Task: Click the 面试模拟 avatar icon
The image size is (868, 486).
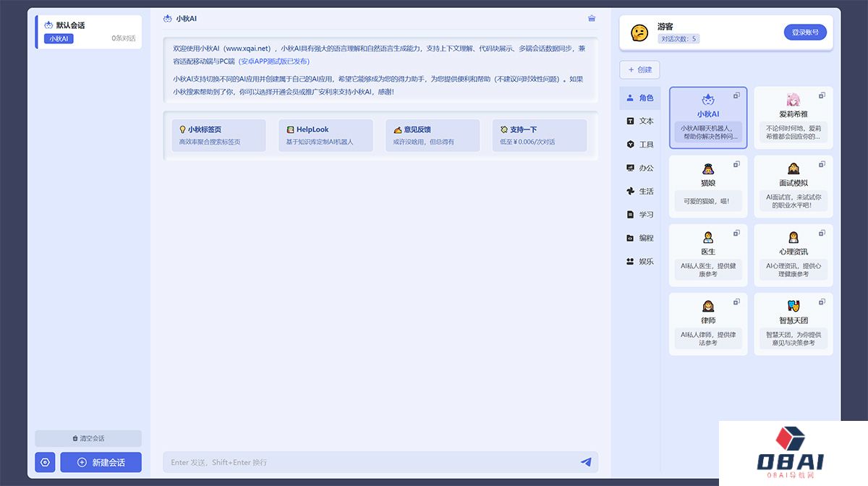Action: [793, 169]
